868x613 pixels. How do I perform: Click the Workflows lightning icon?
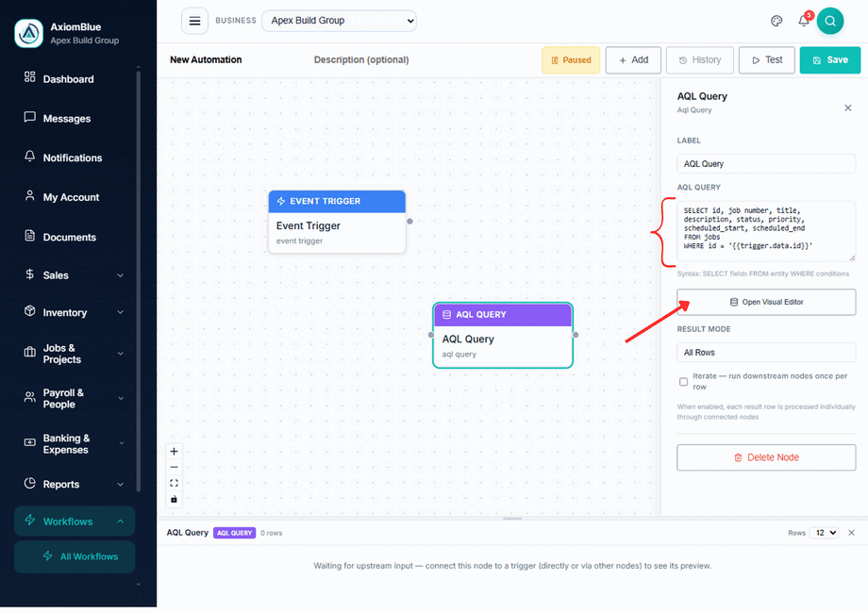[30, 520]
